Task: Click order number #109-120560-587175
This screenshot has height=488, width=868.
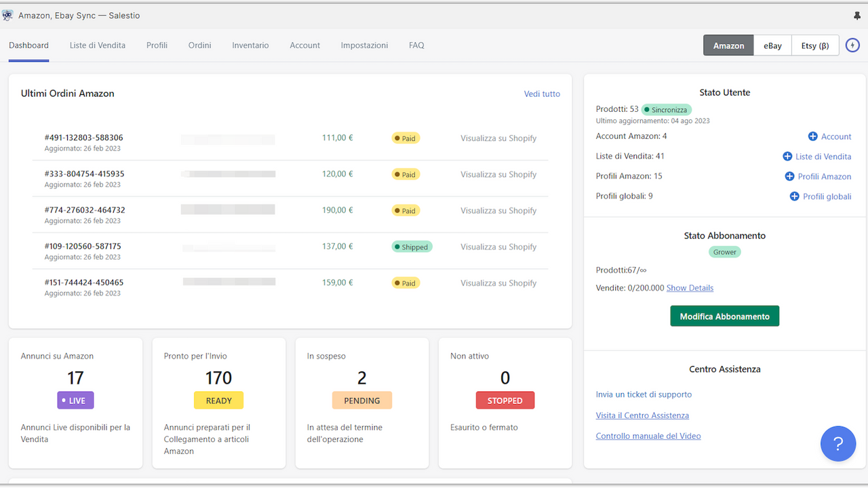Action: tap(83, 246)
